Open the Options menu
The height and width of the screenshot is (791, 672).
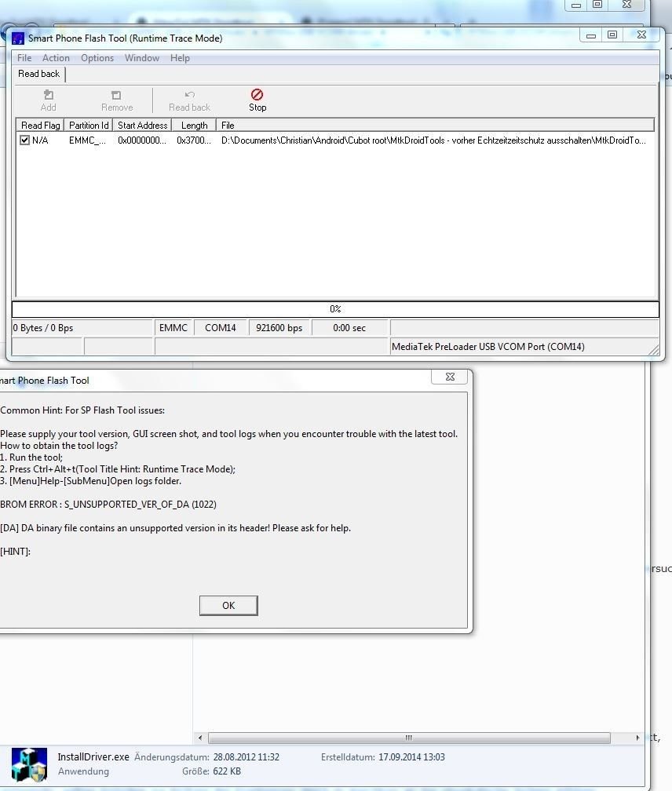[x=97, y=58]
